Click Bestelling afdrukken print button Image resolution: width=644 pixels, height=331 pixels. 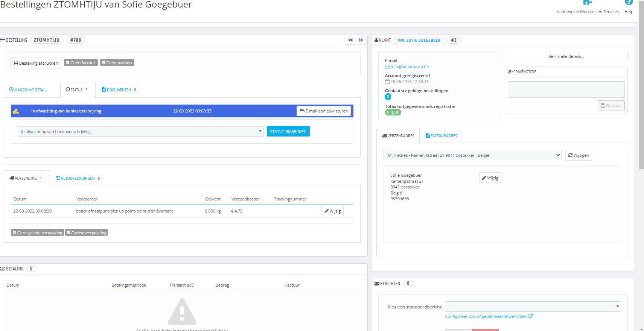pyautogui.click(x=36, y=63)
